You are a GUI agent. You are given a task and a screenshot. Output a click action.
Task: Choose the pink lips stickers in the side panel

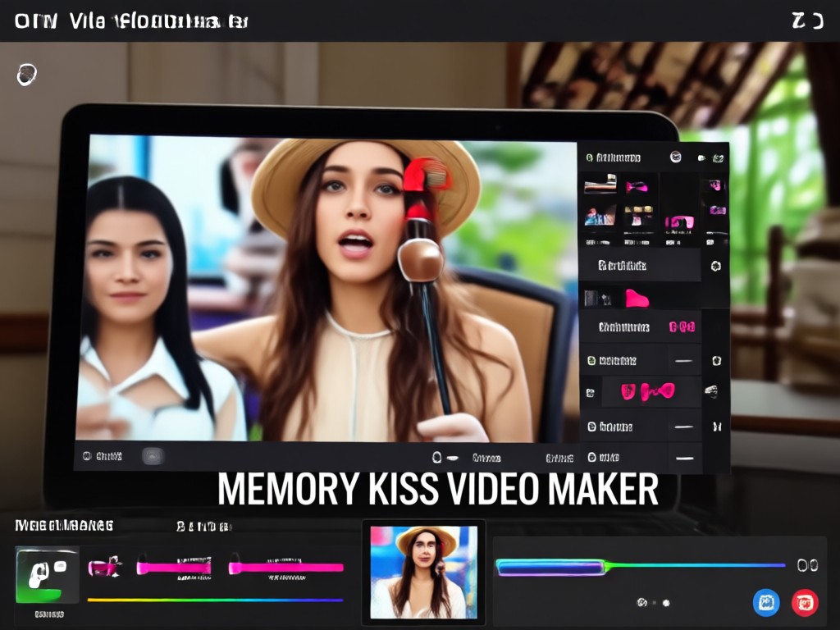click(647, 391)
